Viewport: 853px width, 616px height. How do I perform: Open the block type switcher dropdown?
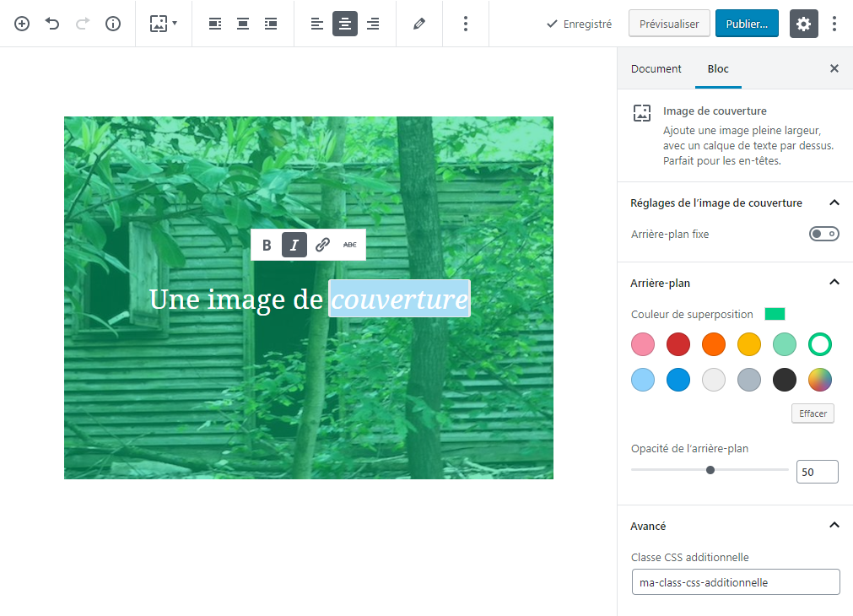163,24
